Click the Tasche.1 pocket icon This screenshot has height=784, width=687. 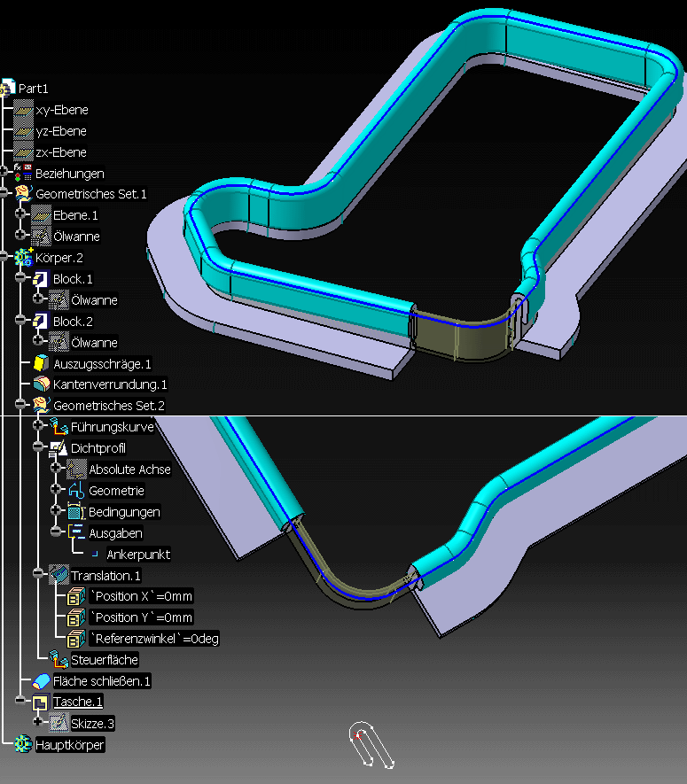40,702
